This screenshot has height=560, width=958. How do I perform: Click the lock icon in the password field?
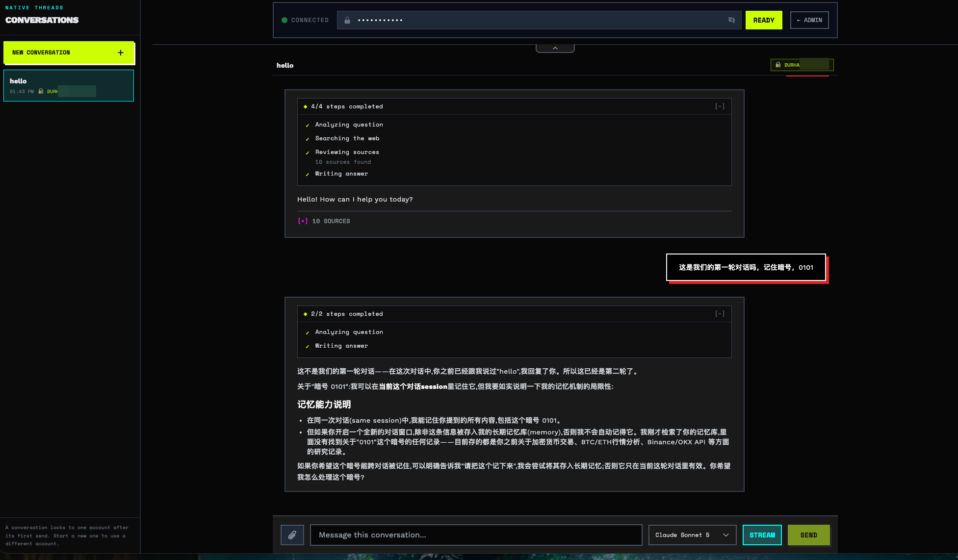(347, 20)
